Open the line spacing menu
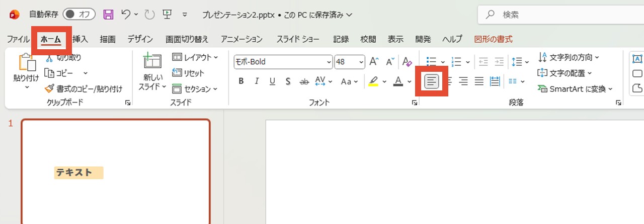 pos(520,62)
